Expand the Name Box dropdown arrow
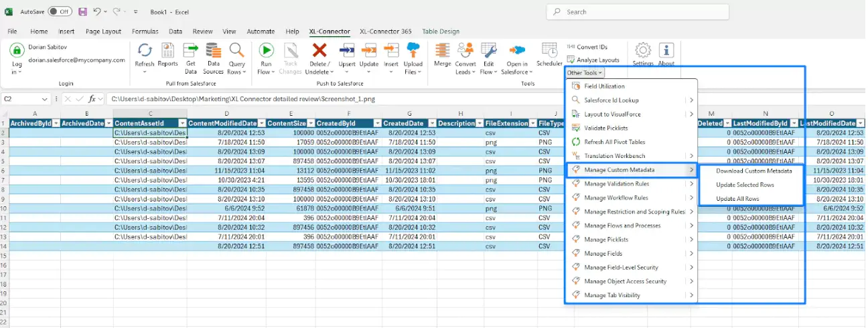The image size is (868, 328). 44,99
